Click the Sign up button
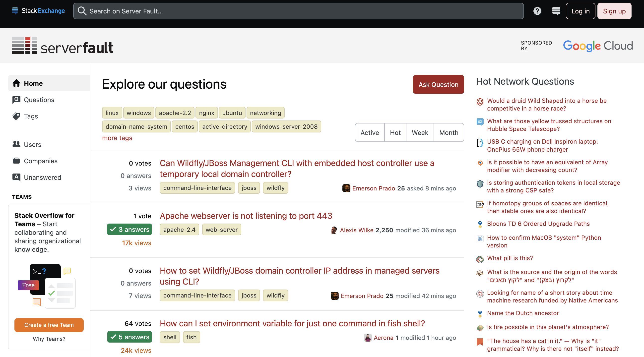The image size is (644, 357). click(x=614, y=11)
